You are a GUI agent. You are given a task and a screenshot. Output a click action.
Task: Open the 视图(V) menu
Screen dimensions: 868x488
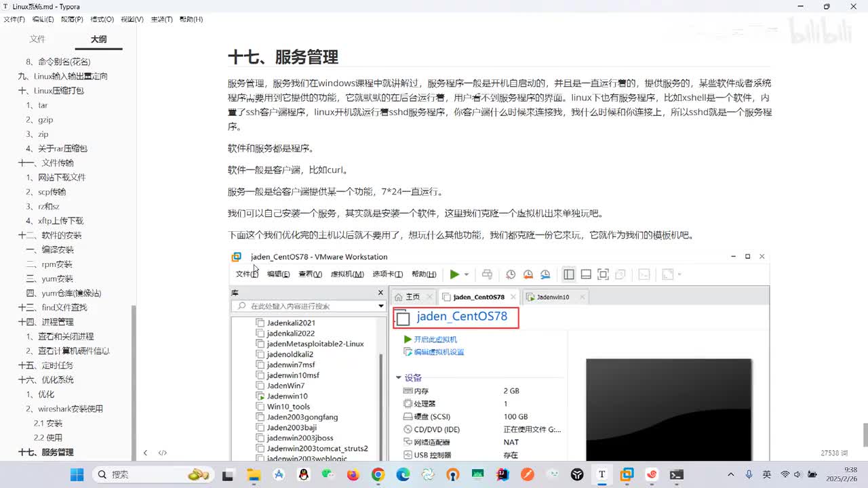coord(132,20)
